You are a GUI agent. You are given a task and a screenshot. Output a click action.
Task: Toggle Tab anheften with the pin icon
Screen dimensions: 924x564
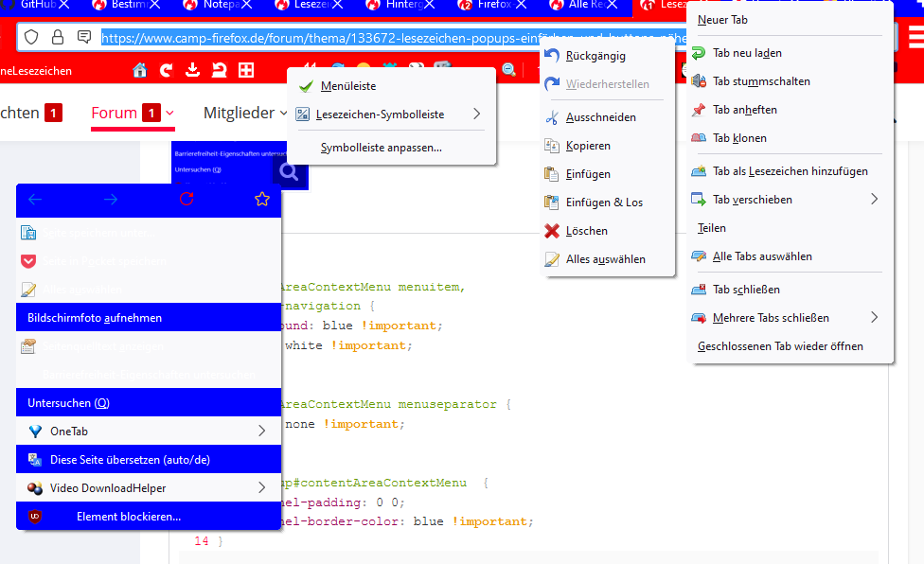point(790,110)
